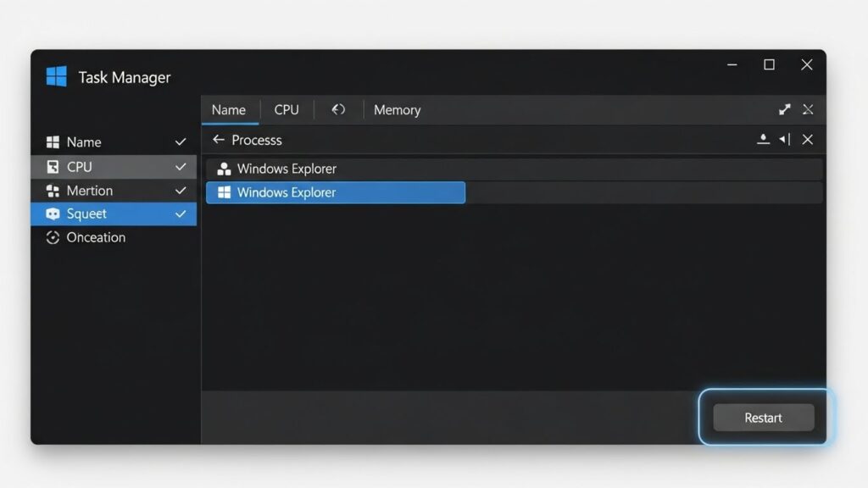Click the back arrow beside Processs

219,140
